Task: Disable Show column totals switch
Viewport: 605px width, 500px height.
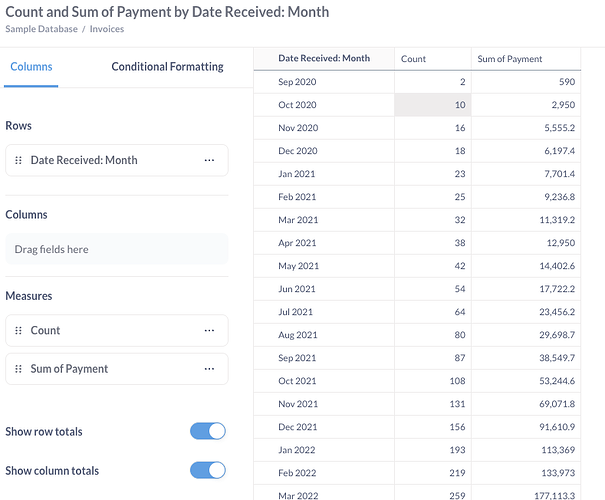Action: coord(208,471)
